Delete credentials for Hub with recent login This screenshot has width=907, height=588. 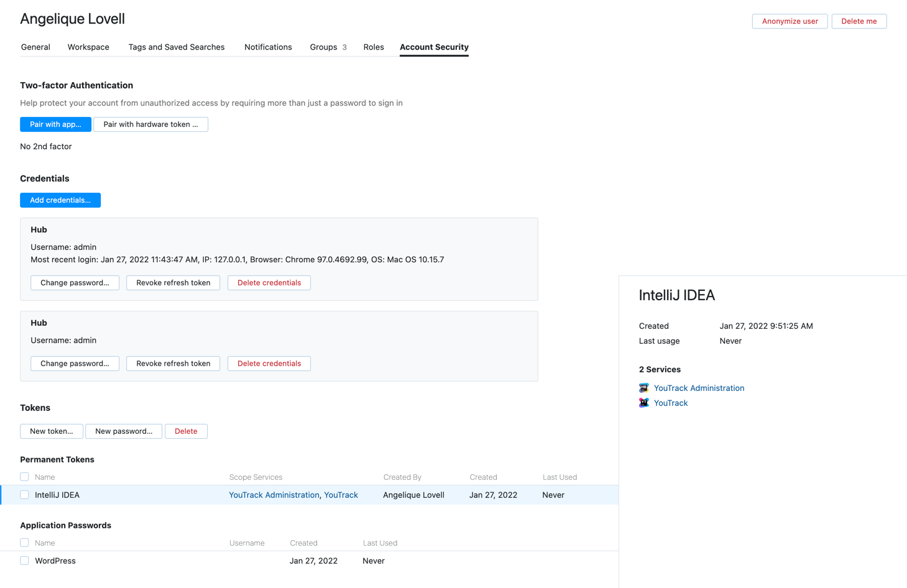pyautogui.click(x=269, y=283)
